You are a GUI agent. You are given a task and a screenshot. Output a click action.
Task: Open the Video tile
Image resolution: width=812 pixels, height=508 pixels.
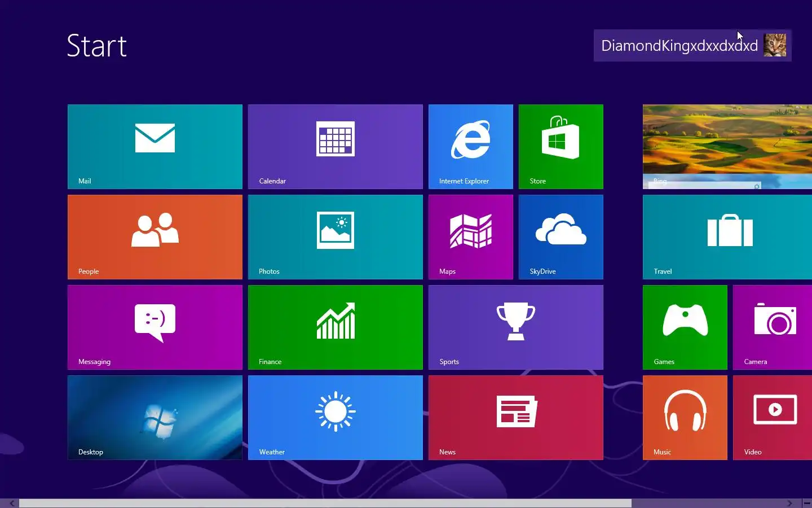pos(773,418)
